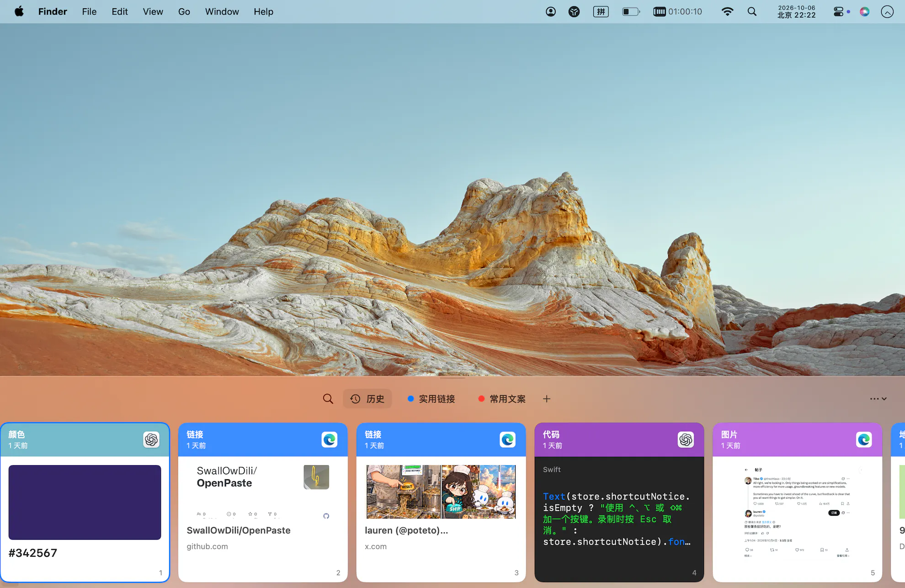Screen dimensions: 905x588
Task: Open the more options ellipsis dropdown
Action: pos(878,399)
